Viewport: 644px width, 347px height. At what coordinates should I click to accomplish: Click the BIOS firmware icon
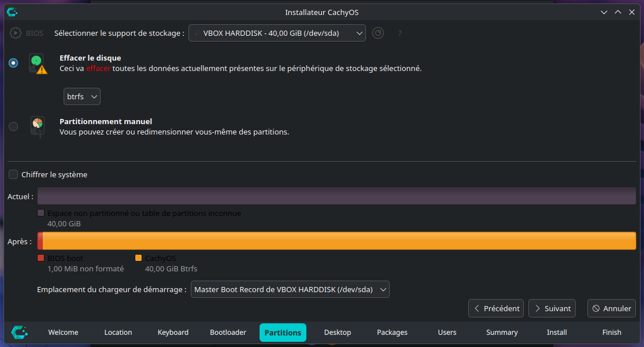pos(15,33)
